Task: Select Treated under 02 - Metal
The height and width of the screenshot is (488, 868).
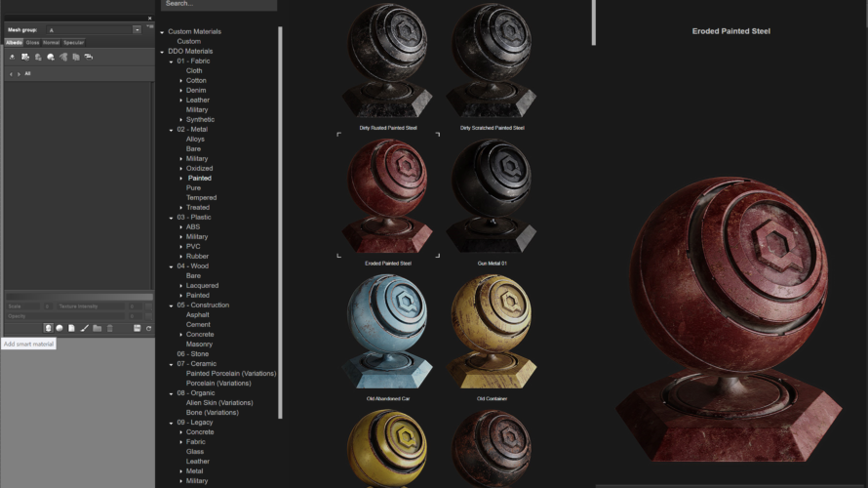Action: [198, 208]
